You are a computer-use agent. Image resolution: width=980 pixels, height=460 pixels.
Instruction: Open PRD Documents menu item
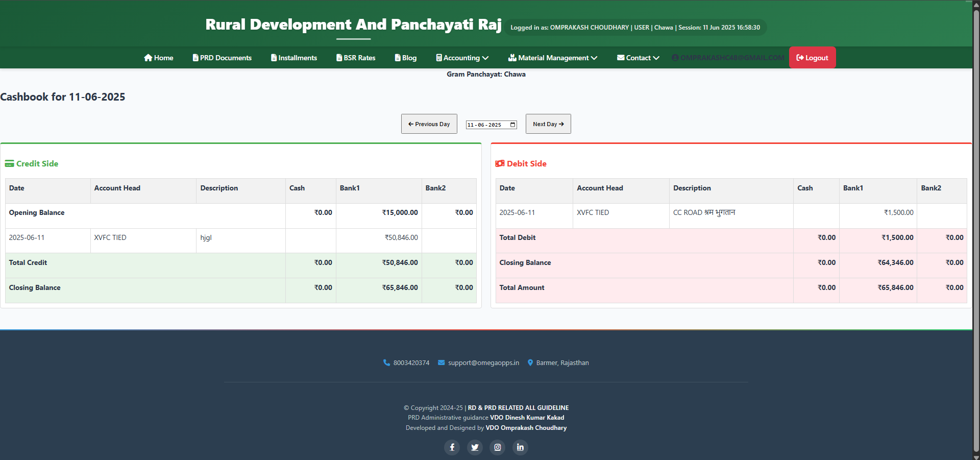222,58
